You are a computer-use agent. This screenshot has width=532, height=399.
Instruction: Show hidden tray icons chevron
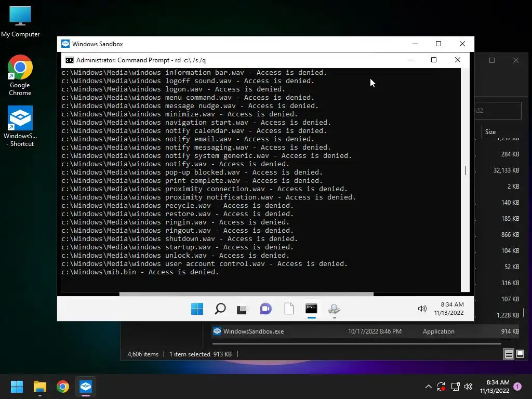click(429, 387)
